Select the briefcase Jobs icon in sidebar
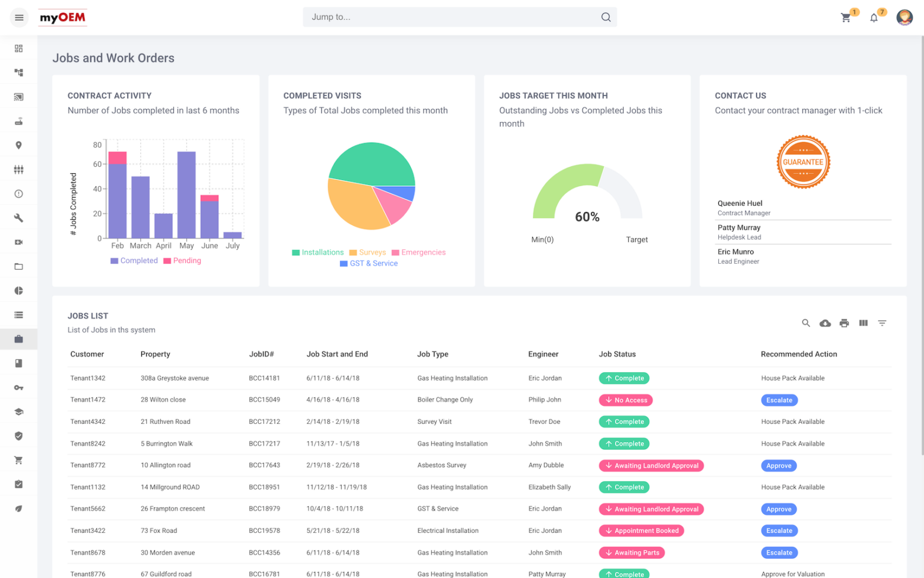The image size is (924, 578). coord(19,338)
